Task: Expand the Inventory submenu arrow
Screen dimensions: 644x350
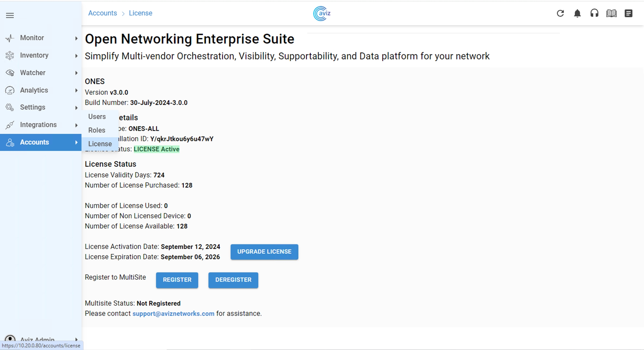Action: [x=76, y=56]
